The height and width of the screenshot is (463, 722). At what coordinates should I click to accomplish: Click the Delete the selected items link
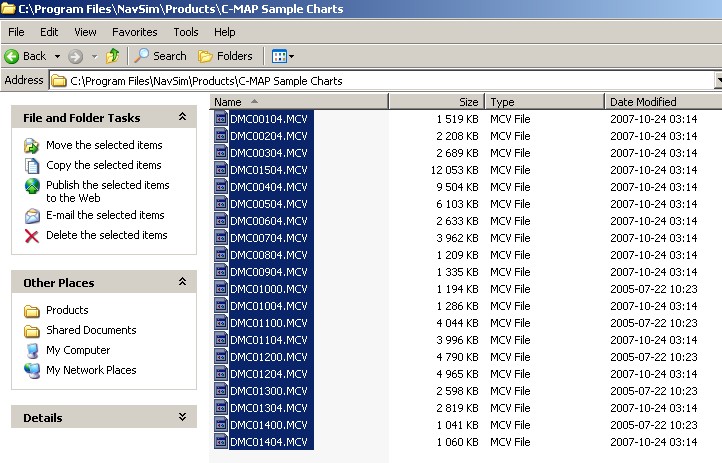click(x=106, y=235)
